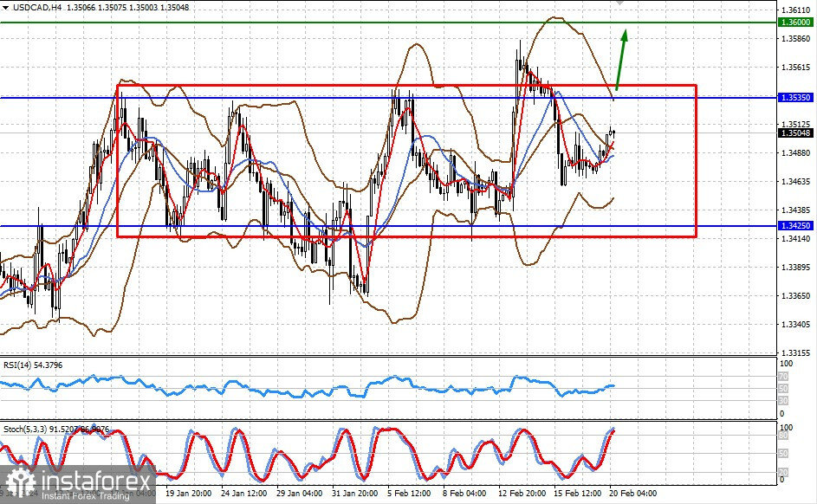
Task: Click the 20 level on Stoch scale
Action: pyautogui.click(x=783, y=472)
